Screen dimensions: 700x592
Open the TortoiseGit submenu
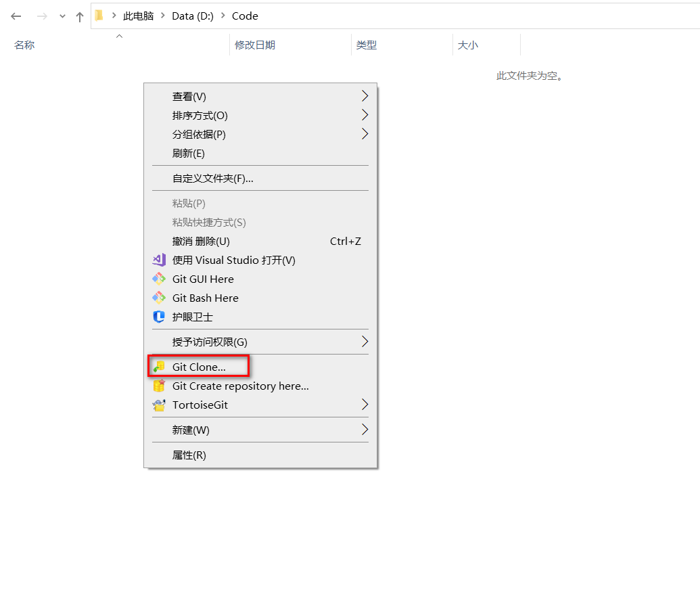[x=260, y=405]
